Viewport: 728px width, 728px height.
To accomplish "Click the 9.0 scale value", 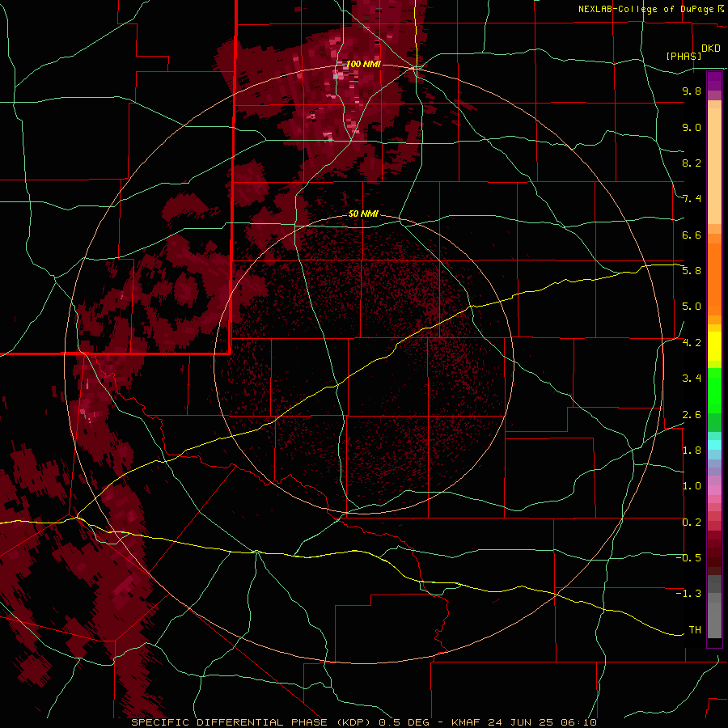I will pyautogui.click(x=692, y=127).
